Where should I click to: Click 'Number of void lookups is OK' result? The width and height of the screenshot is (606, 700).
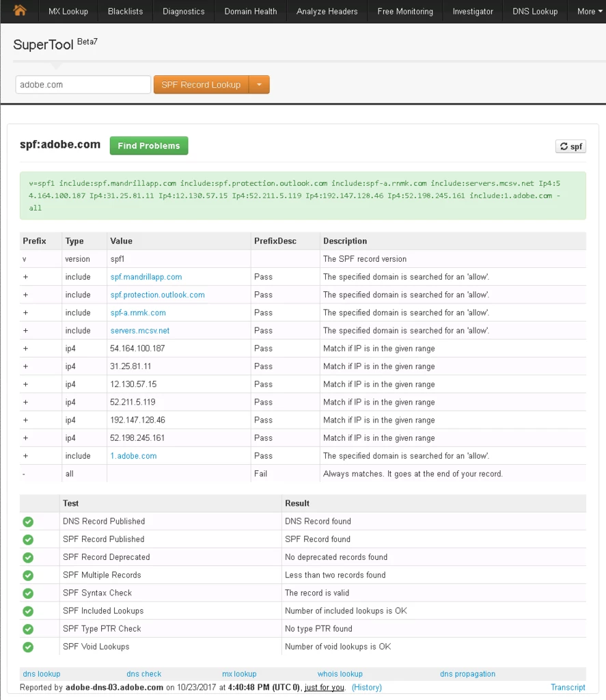click(x=338, y=647)
